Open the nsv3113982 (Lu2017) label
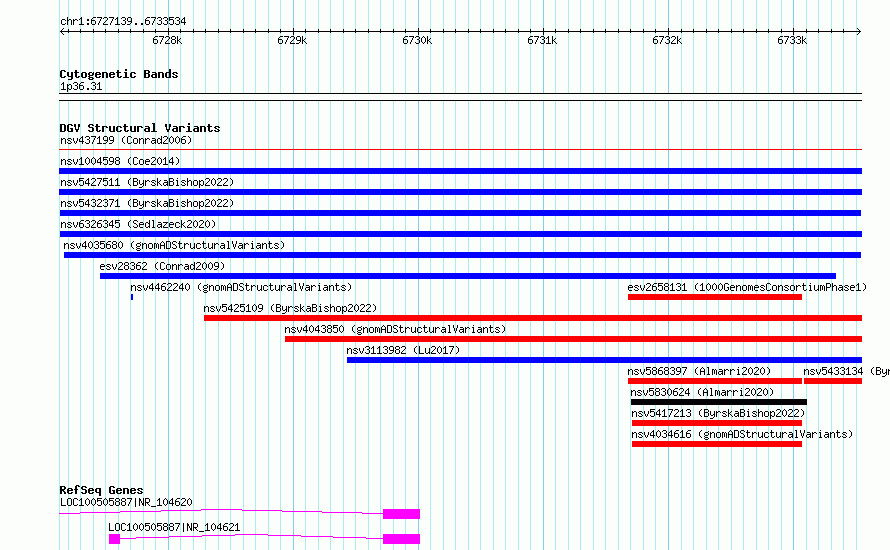 click(x=403, y=350)
